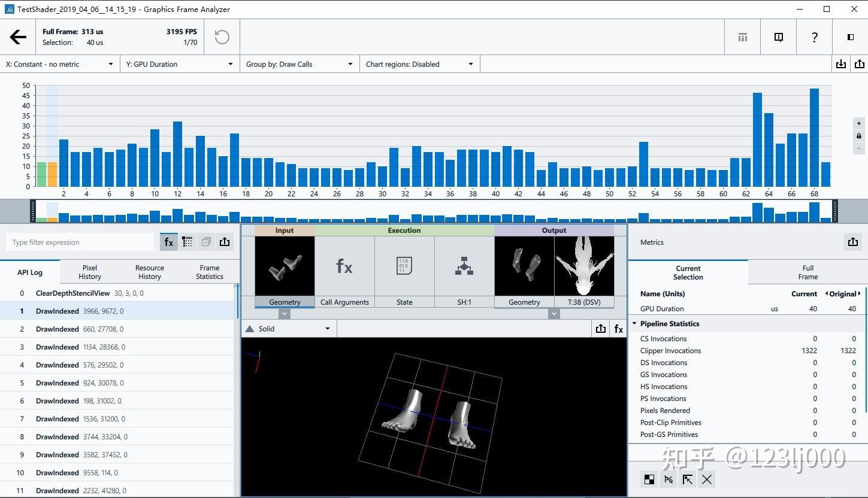This screenshot has width=868, height=498.
Task: Export the API log list
Action: (225, 242)
